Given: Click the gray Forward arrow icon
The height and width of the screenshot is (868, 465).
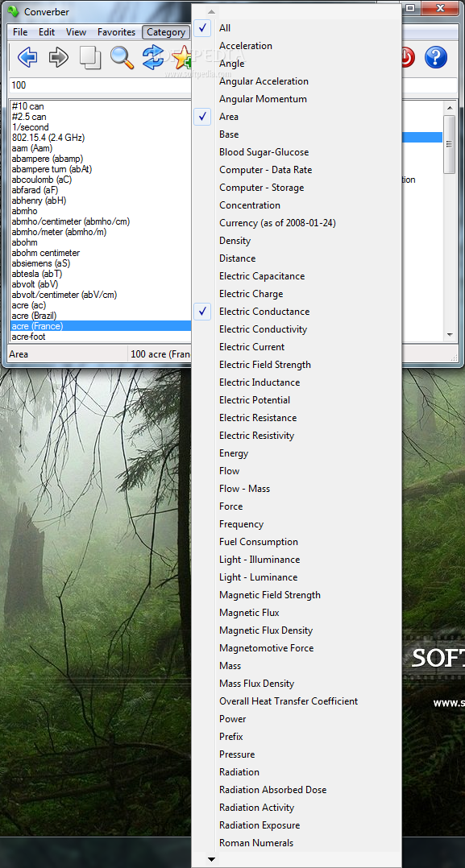Looking at the screenshot, I should (x=59, y=57).
